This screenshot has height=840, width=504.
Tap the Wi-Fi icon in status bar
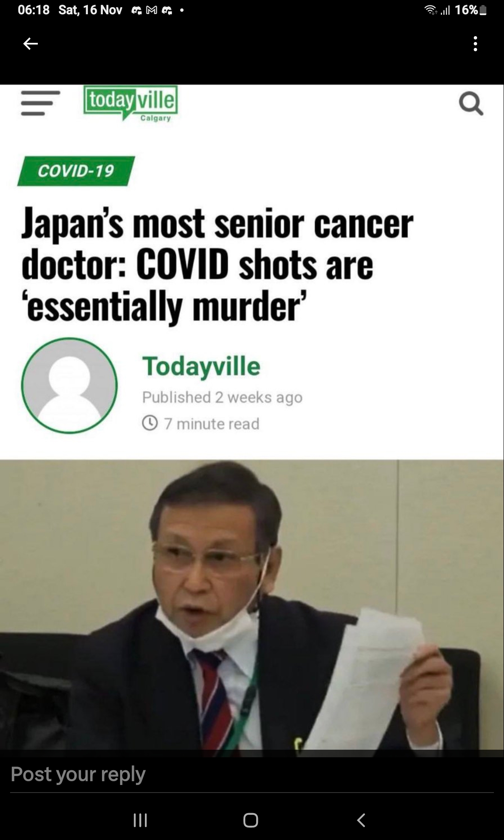tap(429, 10)
